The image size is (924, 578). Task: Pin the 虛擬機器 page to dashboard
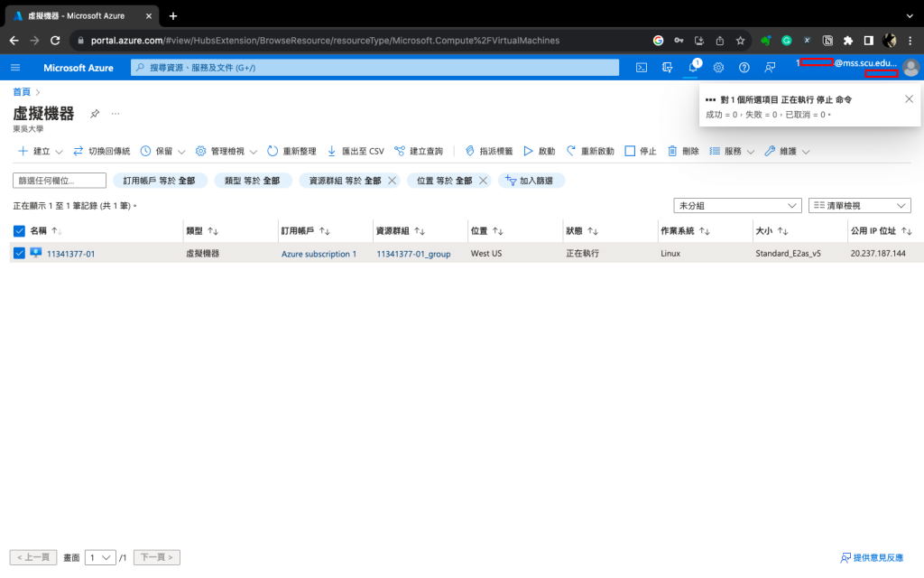94,113
